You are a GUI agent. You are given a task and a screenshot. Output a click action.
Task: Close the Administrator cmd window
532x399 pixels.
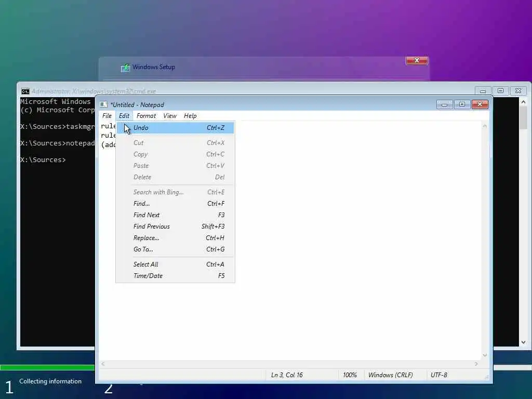(x=518, y=91)
